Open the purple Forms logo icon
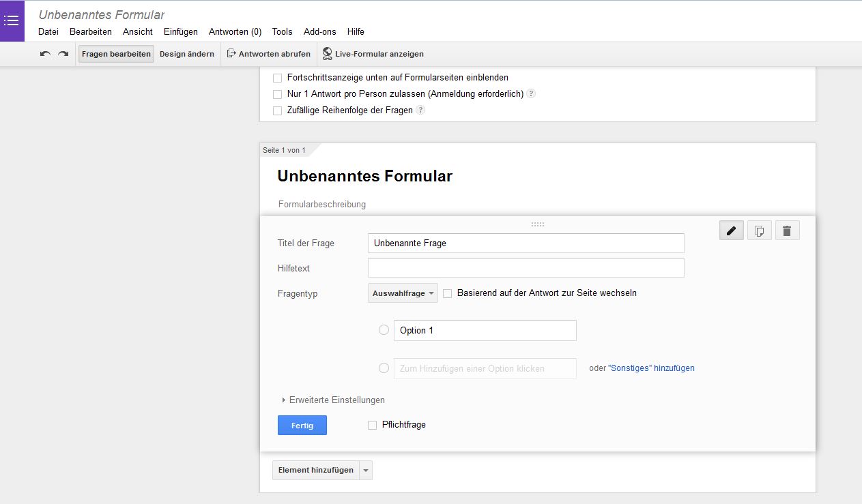 click(x=12, y=20)
